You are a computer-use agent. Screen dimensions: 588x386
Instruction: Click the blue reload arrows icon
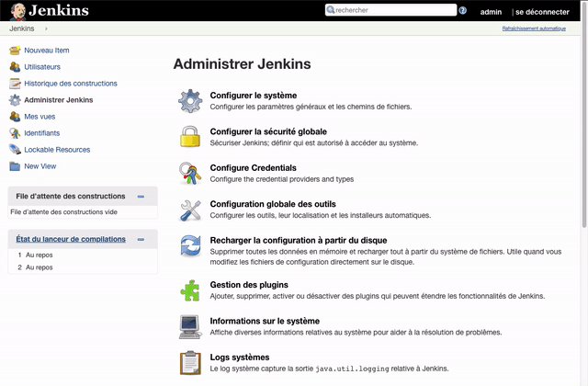[x=190, y=245]
